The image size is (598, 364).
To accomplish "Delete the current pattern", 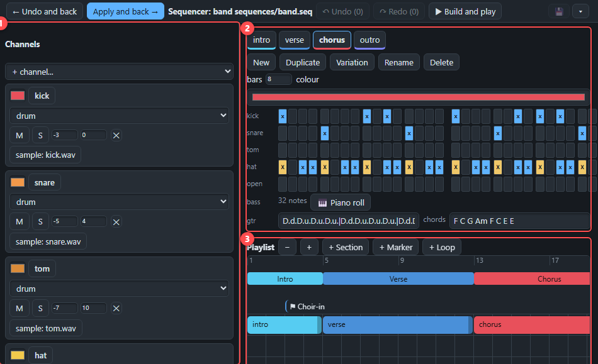I will point(442,62).
